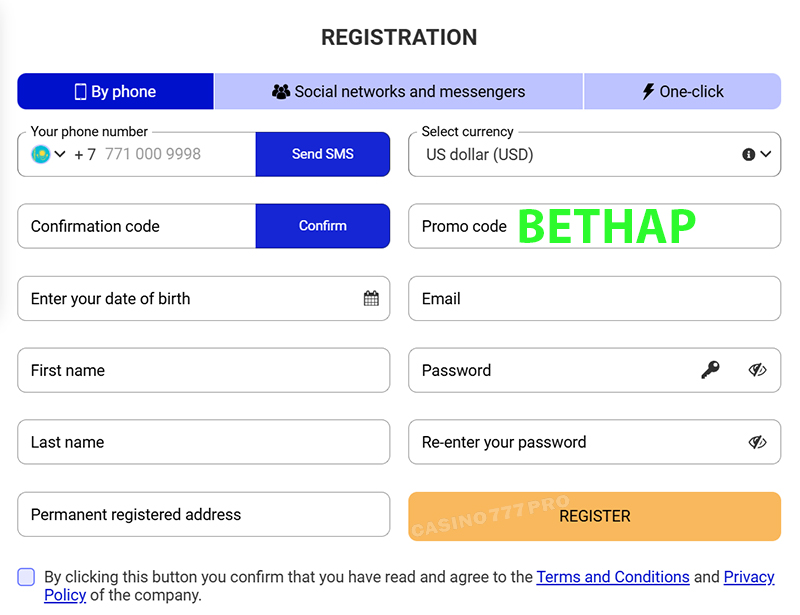Switch to the Social networks and messengers tab
800x615 pixels.
coord(398,91)
